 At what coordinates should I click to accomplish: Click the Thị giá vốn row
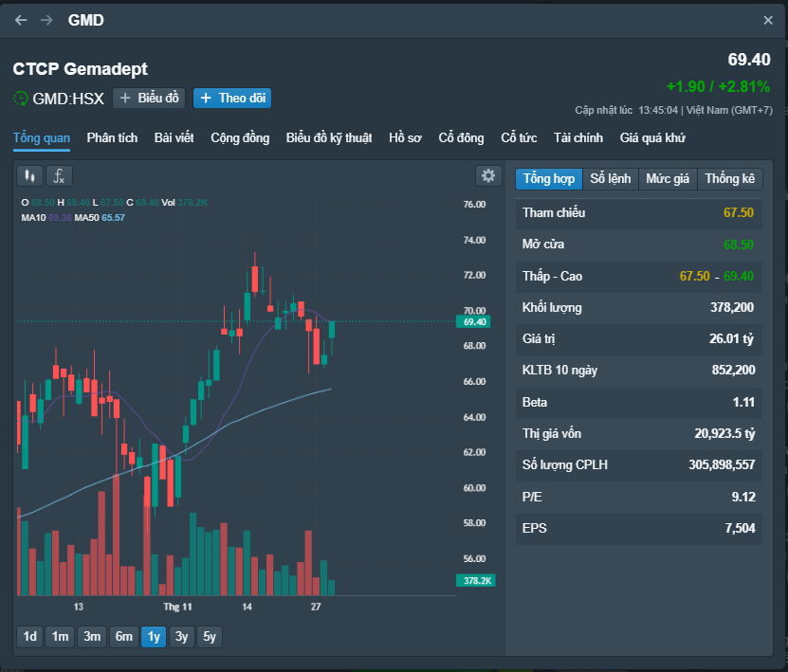click(639, 434)
